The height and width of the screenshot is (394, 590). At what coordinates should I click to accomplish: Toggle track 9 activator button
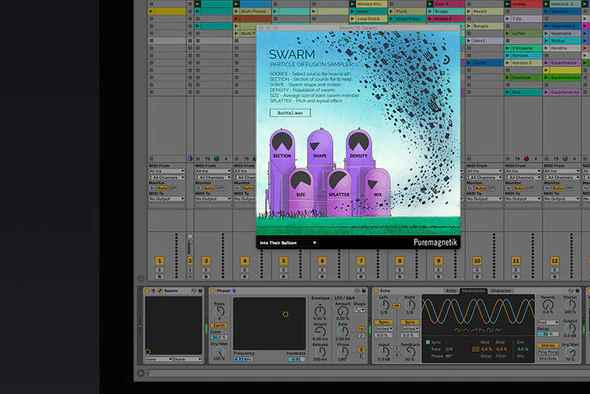(438, 260)
